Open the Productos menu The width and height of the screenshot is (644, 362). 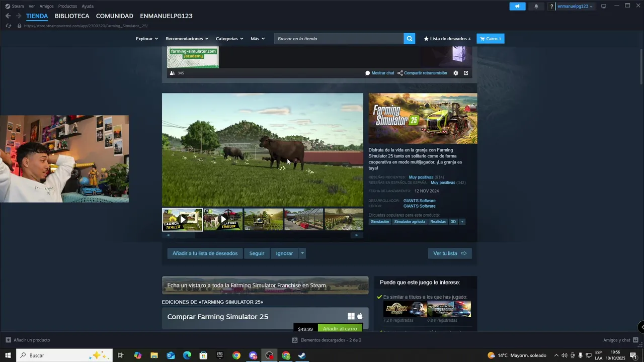click(x=67, y=7)
